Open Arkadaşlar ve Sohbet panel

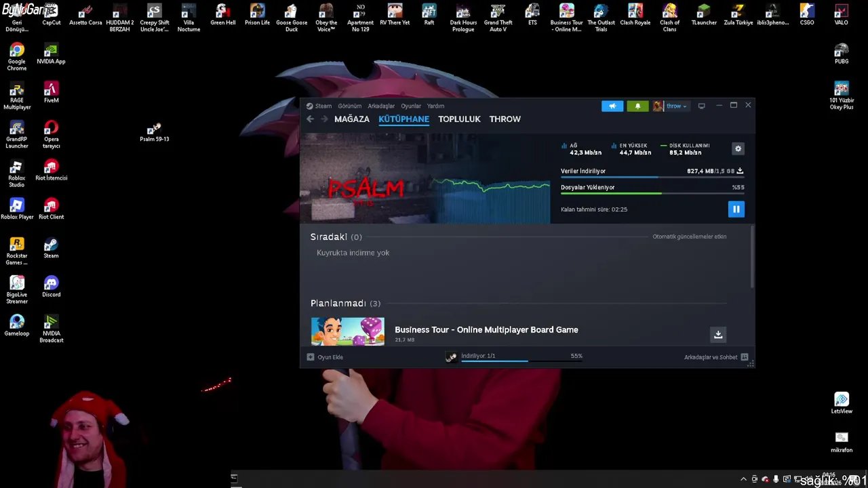(715, 357)
